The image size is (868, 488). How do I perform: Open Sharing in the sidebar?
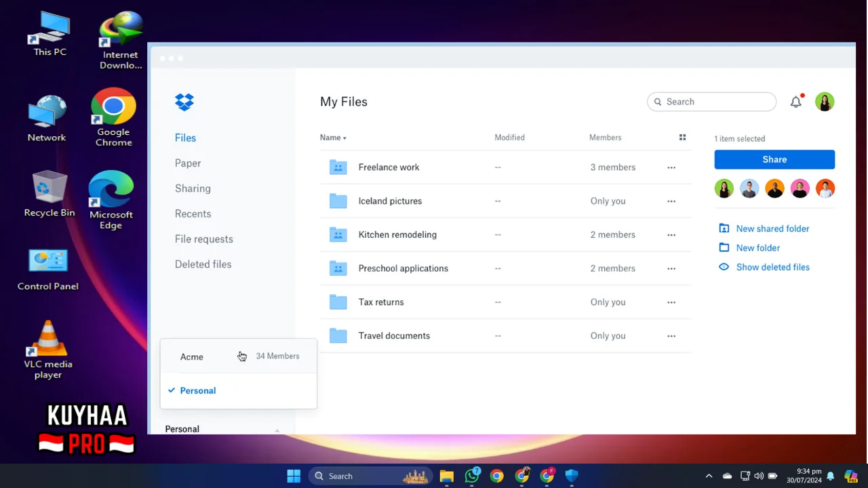coord(193,188)
